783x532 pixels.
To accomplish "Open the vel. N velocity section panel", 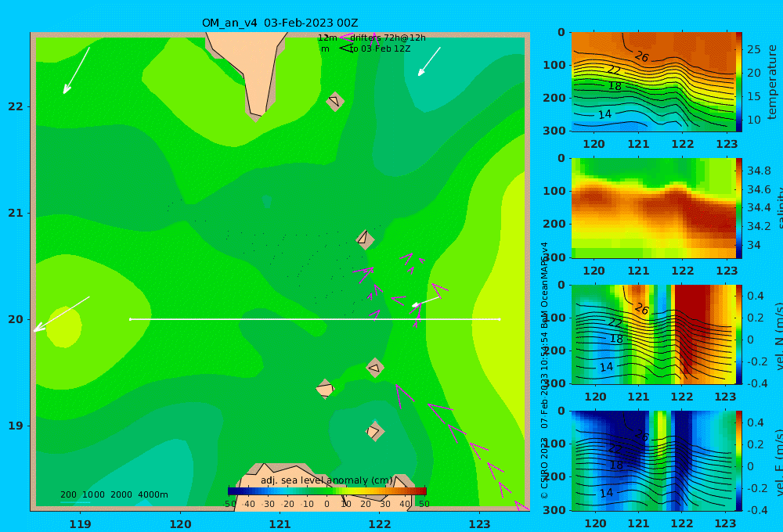I will (x=654, y=334).
